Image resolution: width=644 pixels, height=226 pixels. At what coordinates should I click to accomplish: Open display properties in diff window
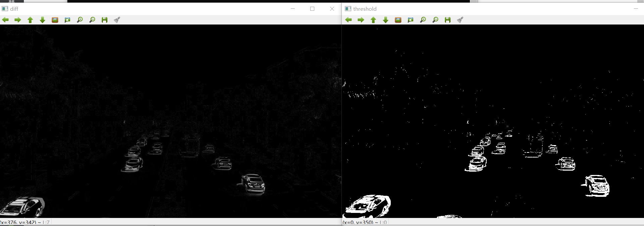[x=117, y=20]
